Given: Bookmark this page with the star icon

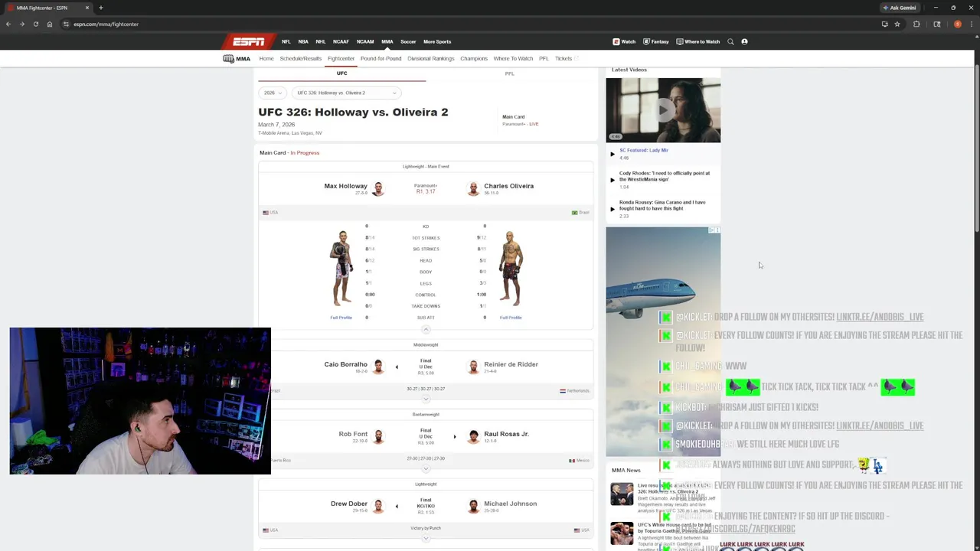Looking at the screenshot, I should 897,24.
